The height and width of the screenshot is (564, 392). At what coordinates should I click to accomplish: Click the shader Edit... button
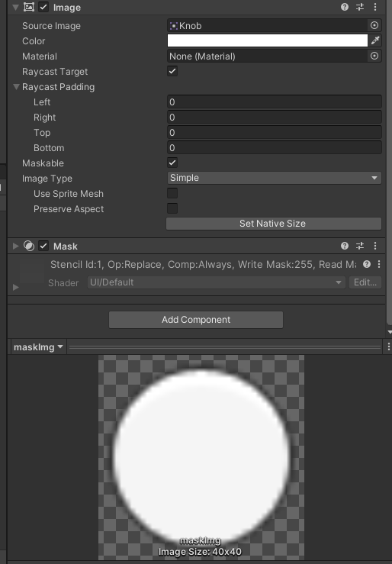point(365,282)
